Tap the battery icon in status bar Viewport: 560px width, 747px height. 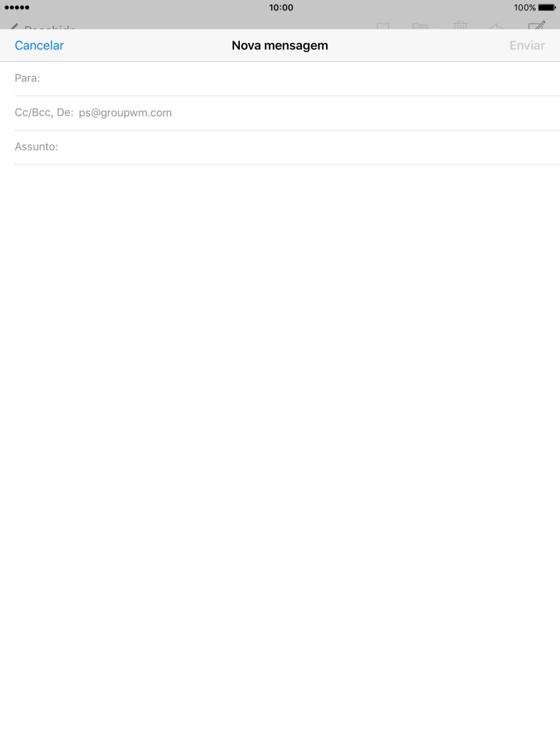tap(547, 8)
